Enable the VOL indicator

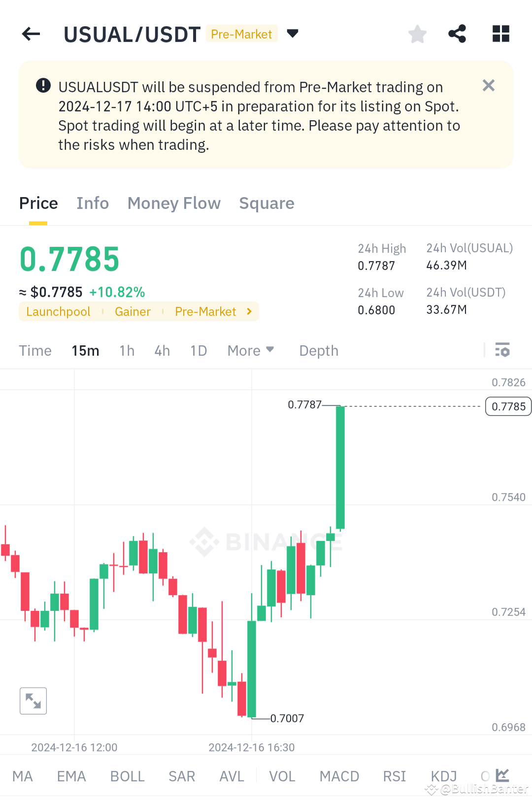point(282,776)
